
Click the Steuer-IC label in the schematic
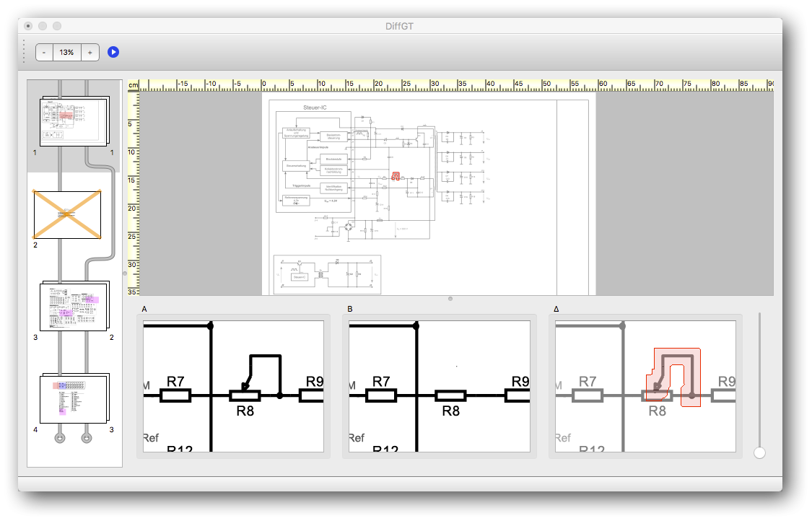[x=315, y=108]
